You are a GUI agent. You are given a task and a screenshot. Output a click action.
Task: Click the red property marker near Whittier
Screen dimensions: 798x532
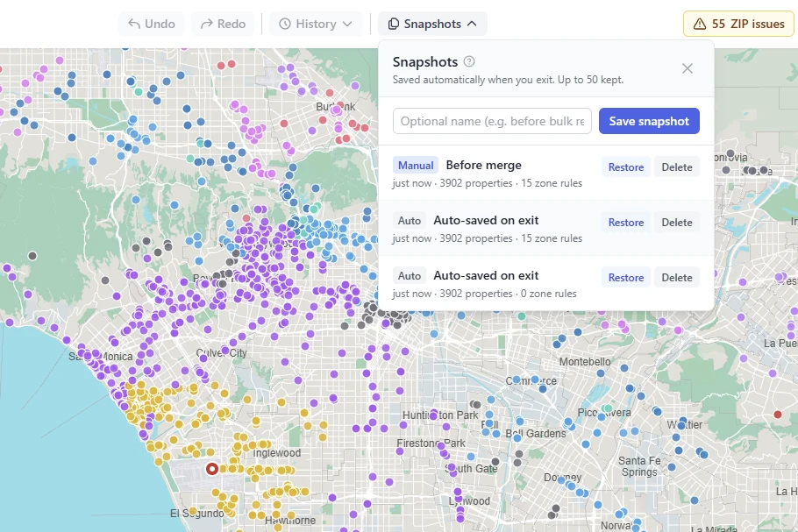(777, 415)
